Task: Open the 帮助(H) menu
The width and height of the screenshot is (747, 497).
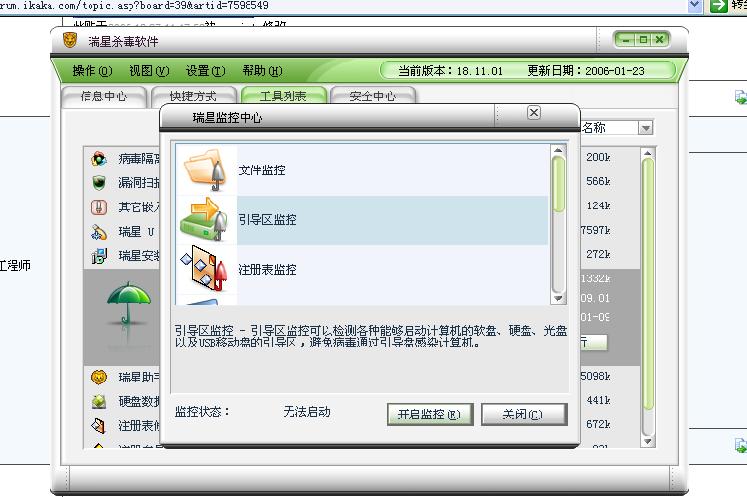Action: 262,71
